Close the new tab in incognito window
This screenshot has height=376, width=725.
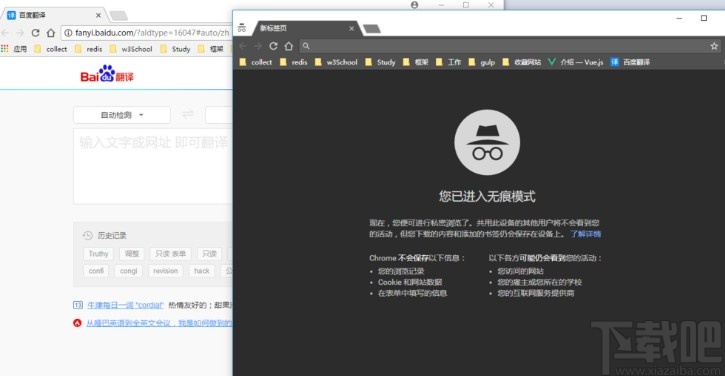click(351, 29)
